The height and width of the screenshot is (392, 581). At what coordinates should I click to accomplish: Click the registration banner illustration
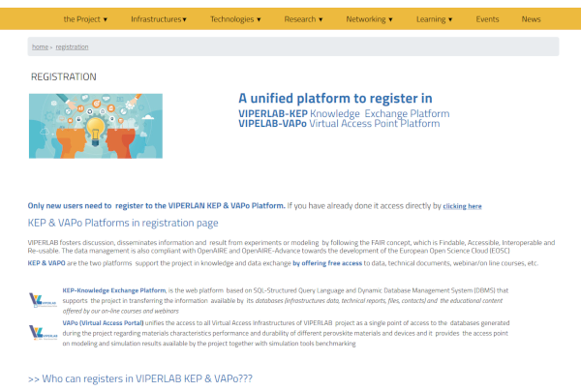click(96, 126)
